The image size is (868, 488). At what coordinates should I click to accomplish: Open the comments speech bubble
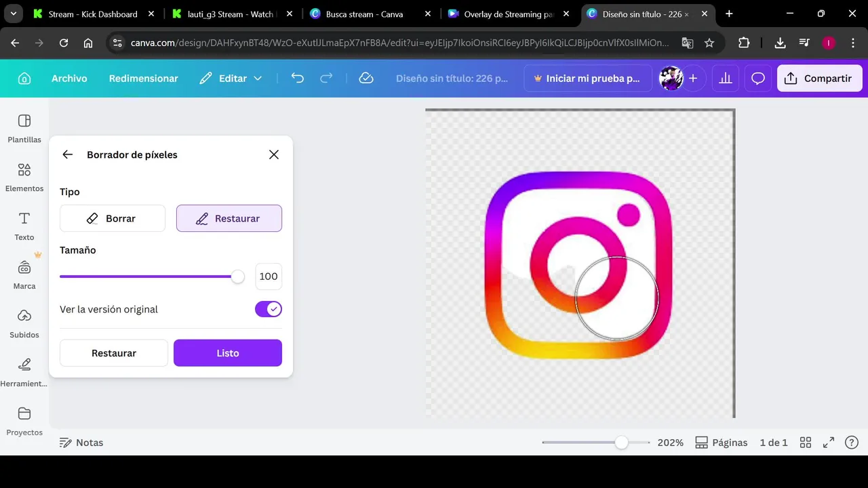click(x=758, y=79)
